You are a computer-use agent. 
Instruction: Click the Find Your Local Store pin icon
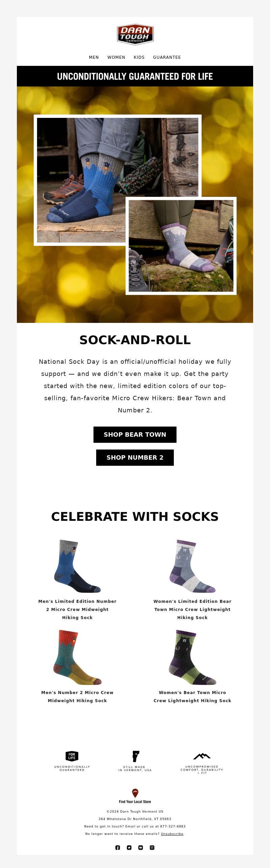pyautogui.click(x=135, y=793)
